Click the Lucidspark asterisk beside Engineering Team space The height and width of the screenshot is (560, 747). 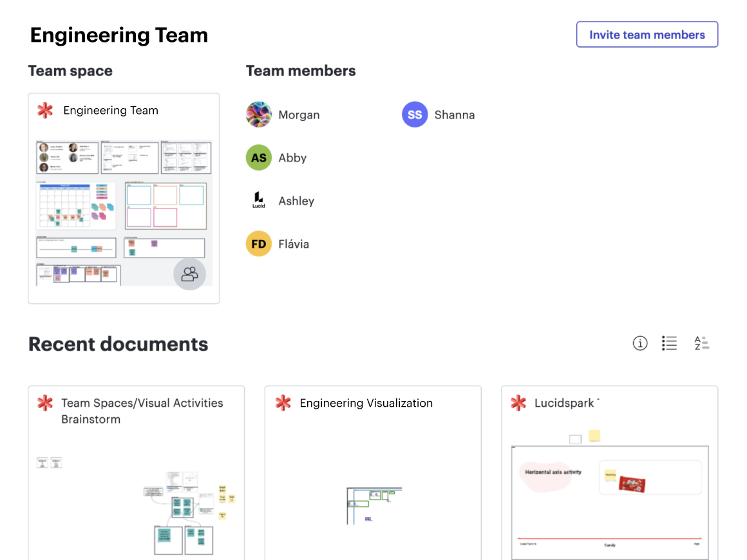coord(45,110)
